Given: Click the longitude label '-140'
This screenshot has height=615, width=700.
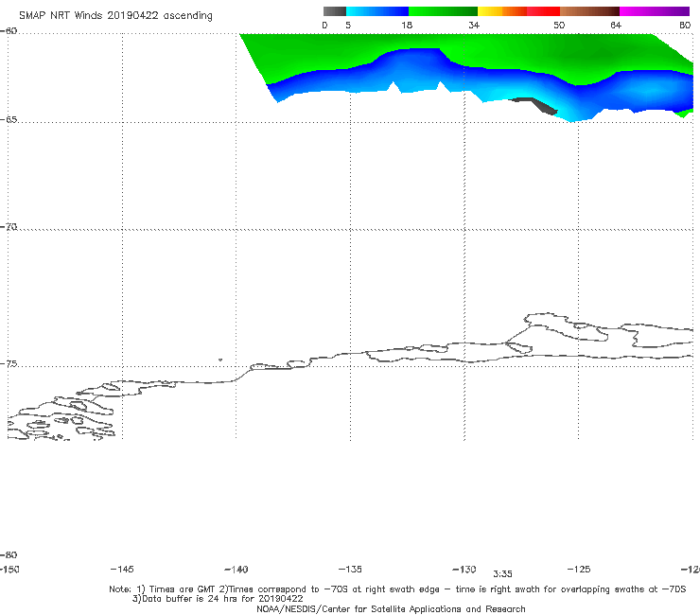Looking at the screenshot, I should (x=236, y=570).
